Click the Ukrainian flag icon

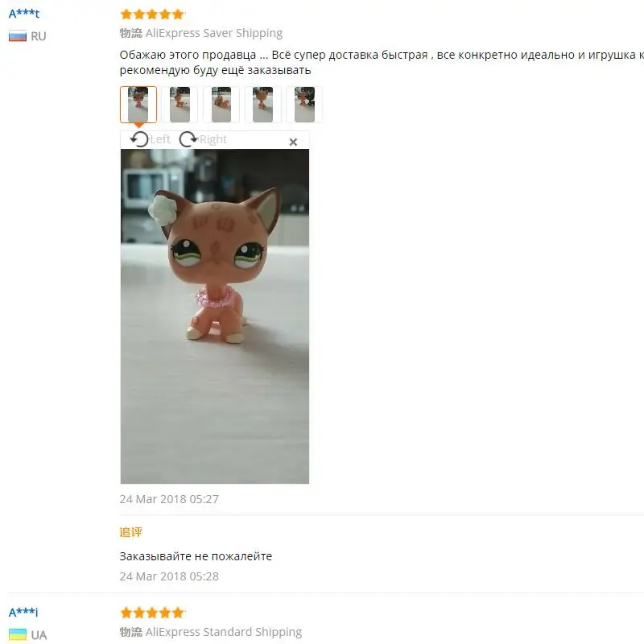pyautogui.click(x=18, y=634)
